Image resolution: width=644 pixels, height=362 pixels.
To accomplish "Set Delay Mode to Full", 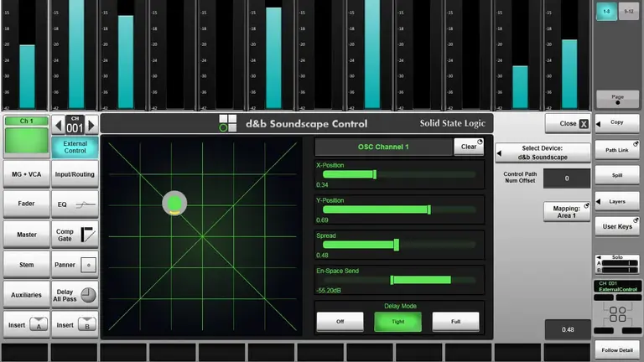I will pos(455,322).
